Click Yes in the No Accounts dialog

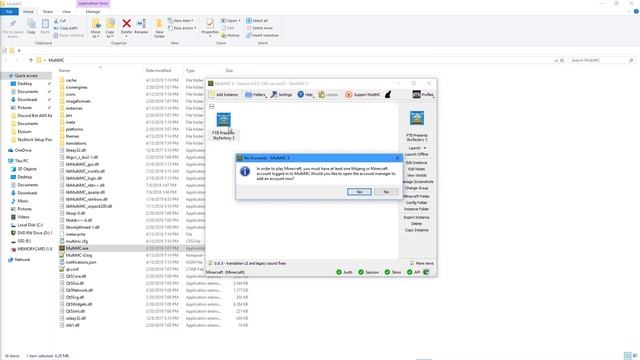point(359,192)
